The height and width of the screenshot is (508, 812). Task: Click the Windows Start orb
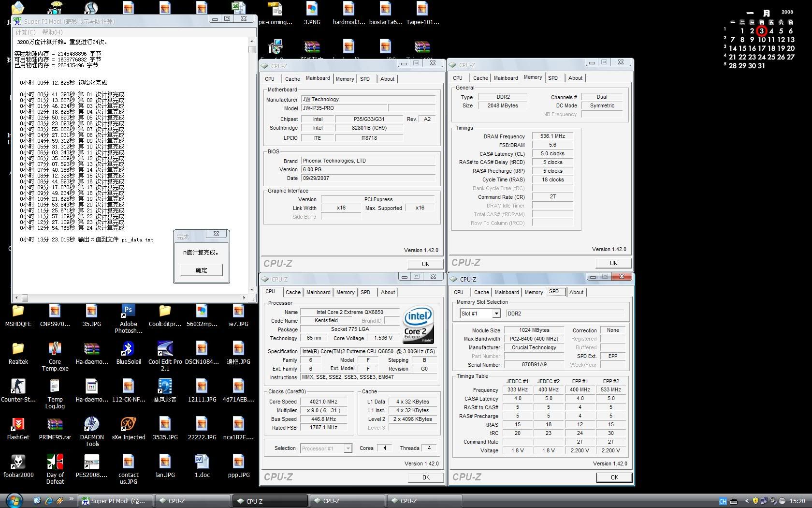click(x=14, y=500)
